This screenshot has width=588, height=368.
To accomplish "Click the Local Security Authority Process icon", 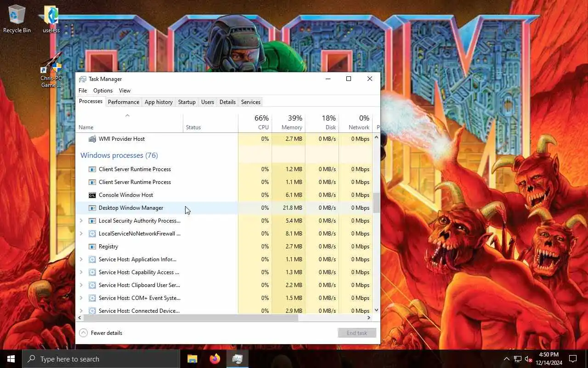I will pos(92,221).
